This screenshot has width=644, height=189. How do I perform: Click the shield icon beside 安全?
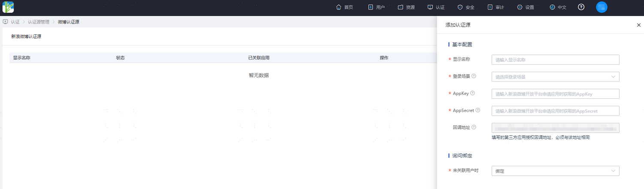pos(460,7)
